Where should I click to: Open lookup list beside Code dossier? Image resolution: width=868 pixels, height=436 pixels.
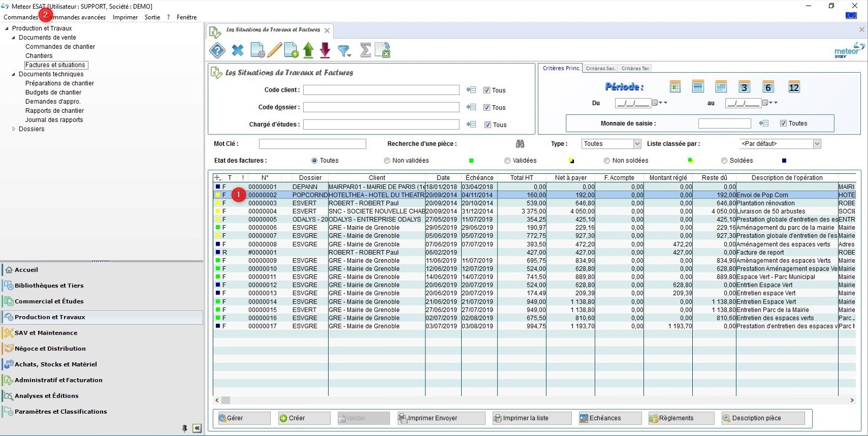[471, 107]
